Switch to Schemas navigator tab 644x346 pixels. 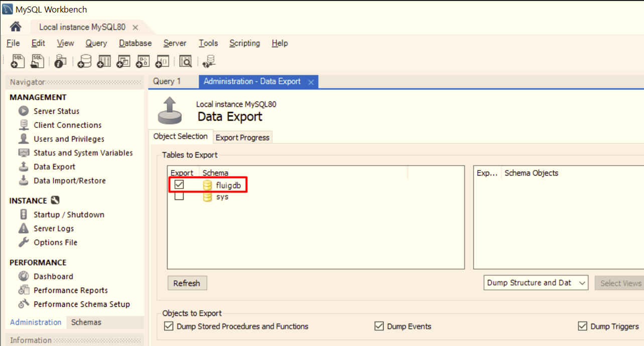tap(86, 322)
